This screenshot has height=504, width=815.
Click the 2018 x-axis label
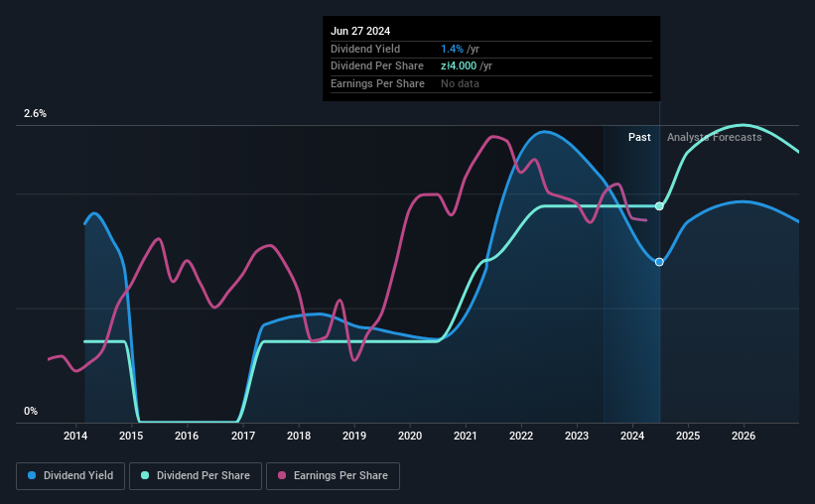[x=299, y=436]
